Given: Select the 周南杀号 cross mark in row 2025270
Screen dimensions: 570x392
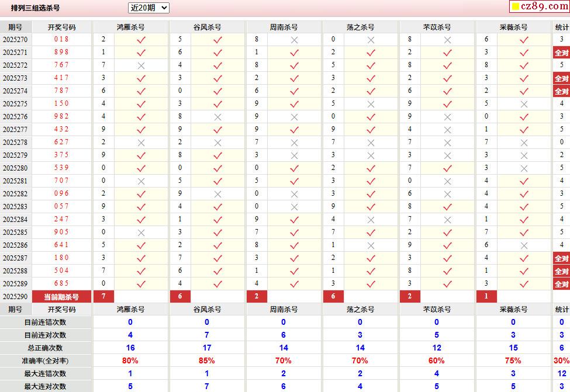Looking at the screenshot, I should click(x=295, y=40).
